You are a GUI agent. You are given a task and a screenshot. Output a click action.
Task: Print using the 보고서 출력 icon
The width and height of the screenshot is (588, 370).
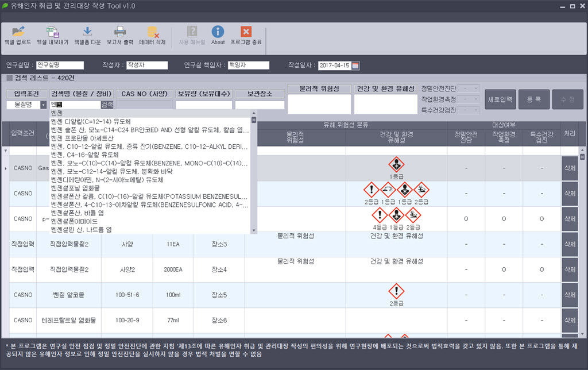(119, 36)
